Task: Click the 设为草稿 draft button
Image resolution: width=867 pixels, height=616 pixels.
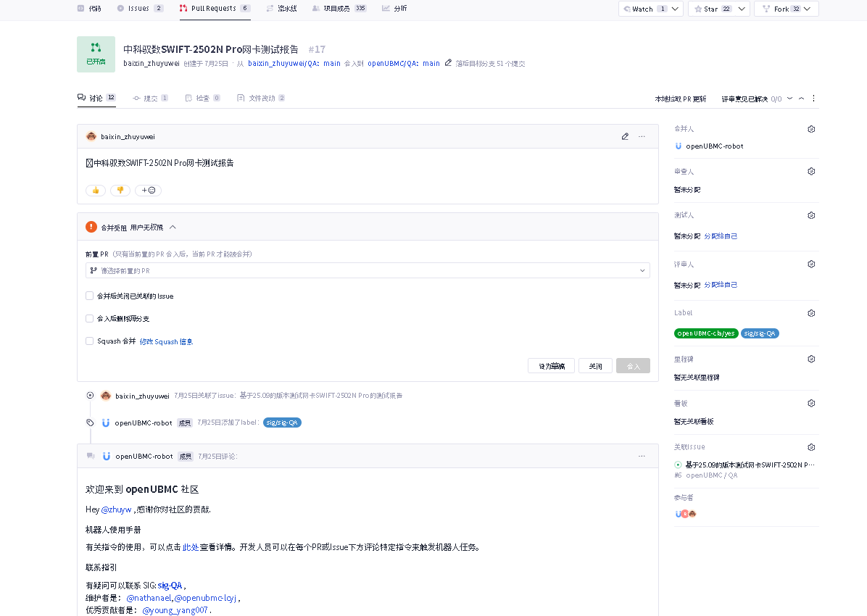Action: point(551,366)
